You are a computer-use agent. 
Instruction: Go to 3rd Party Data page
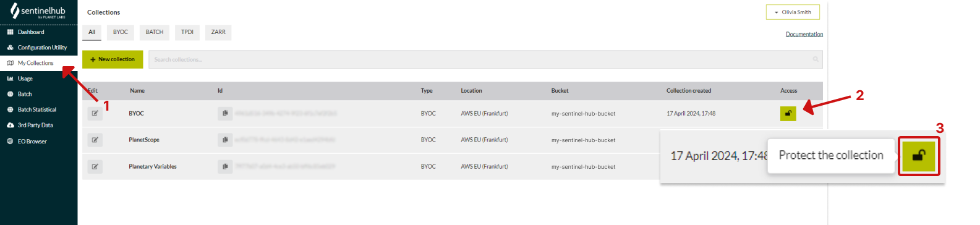(x=38, y=125)
